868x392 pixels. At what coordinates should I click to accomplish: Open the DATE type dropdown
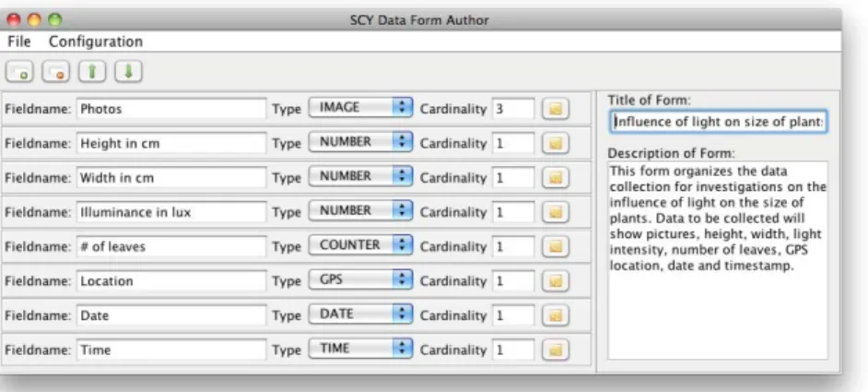[x=360, y=314]
